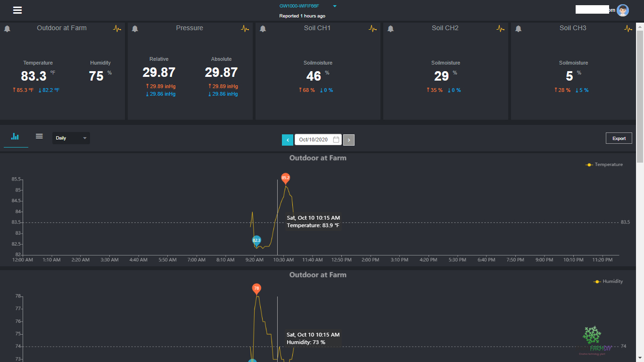Switch to the chart view tab
644x362 pixels.
pos(15,137)
